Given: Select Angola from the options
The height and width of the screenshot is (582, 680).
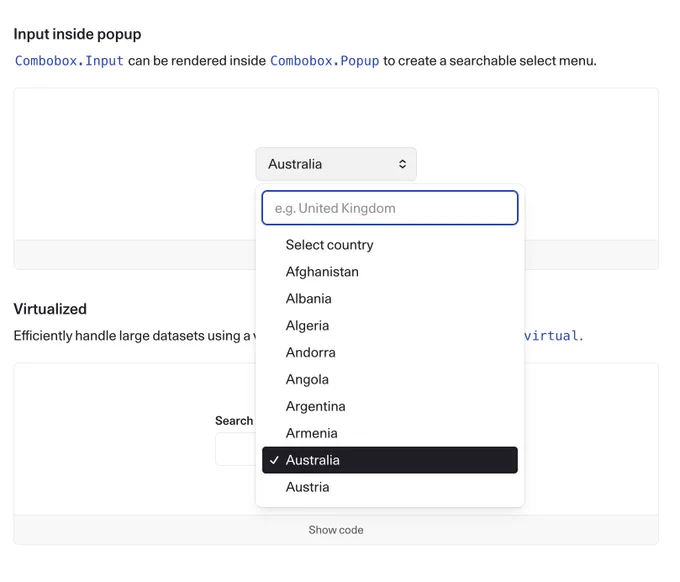Looking at the screenshot, I should point(390,379).
